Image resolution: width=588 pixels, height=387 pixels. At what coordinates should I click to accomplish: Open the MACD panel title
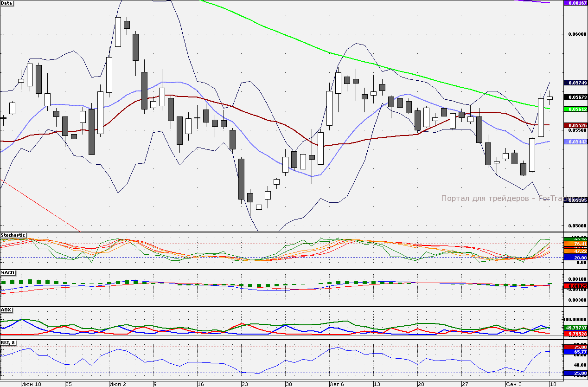click(8, 272)
